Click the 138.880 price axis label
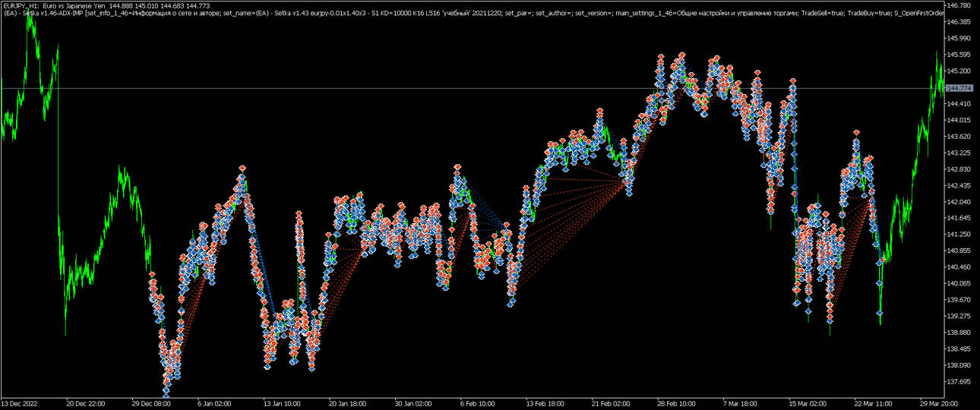The image size is (980, 410). 960,333
